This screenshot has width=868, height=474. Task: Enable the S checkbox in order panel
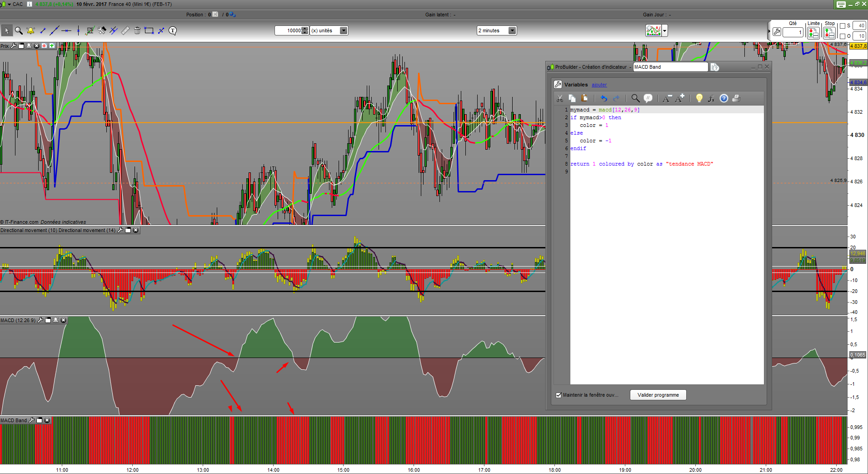coord(842,26)
